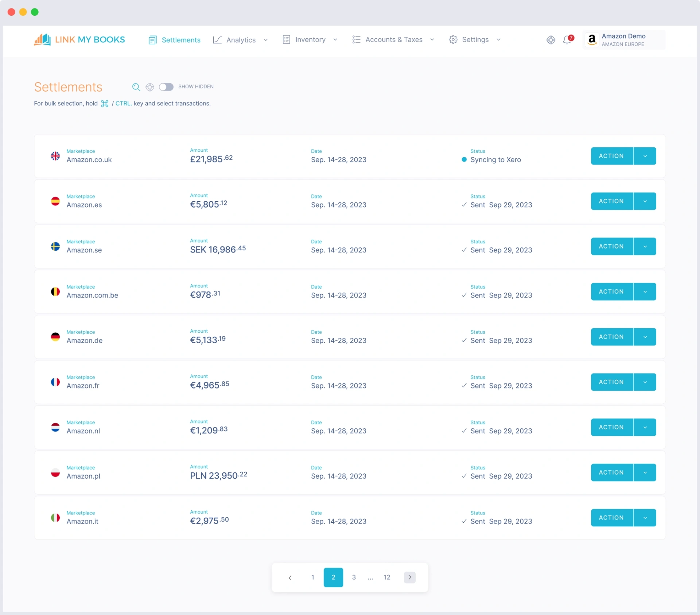
Task: Click the Germany flag for Amazon.de
Action: pos(55,337)
